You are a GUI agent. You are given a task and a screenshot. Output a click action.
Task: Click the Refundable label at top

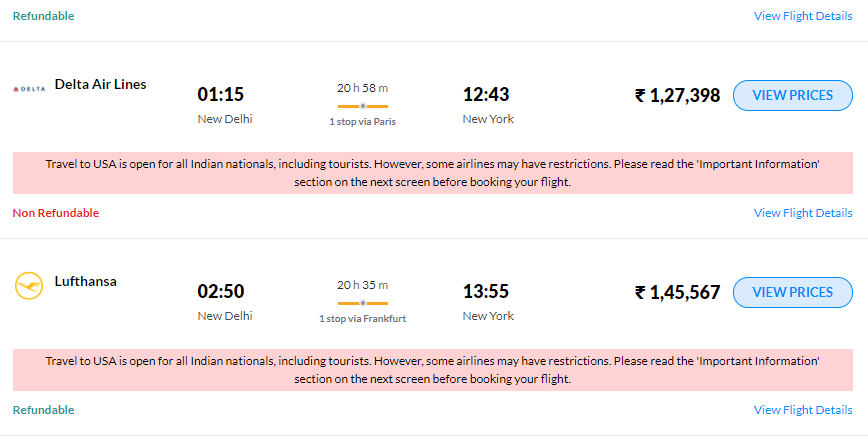(43, 16)
